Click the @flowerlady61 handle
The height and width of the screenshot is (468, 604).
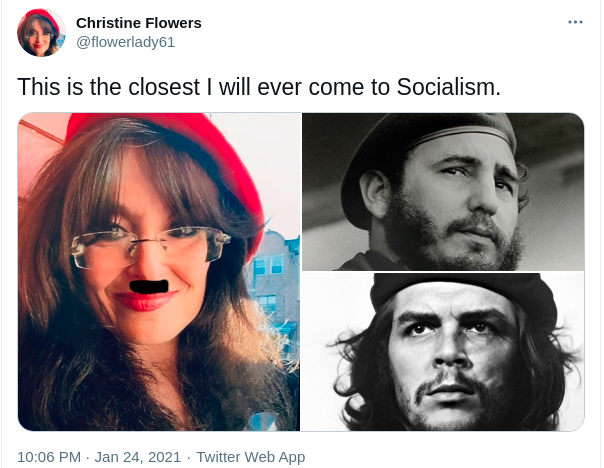(126, 42)
